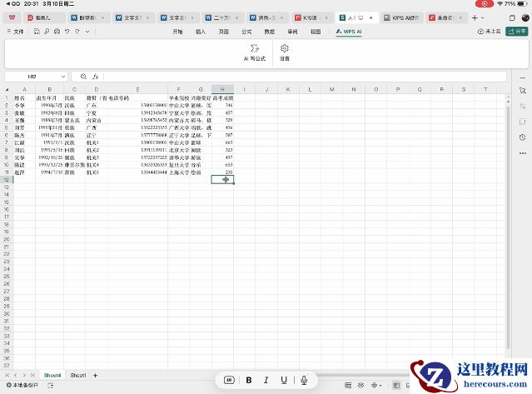Expand the Name Box dropdown arrow

pyautogui.click(x=63, y=77)
